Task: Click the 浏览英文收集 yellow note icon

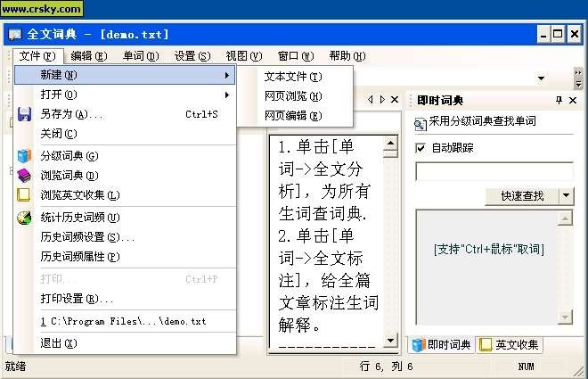Action: [x=24, y=194]
